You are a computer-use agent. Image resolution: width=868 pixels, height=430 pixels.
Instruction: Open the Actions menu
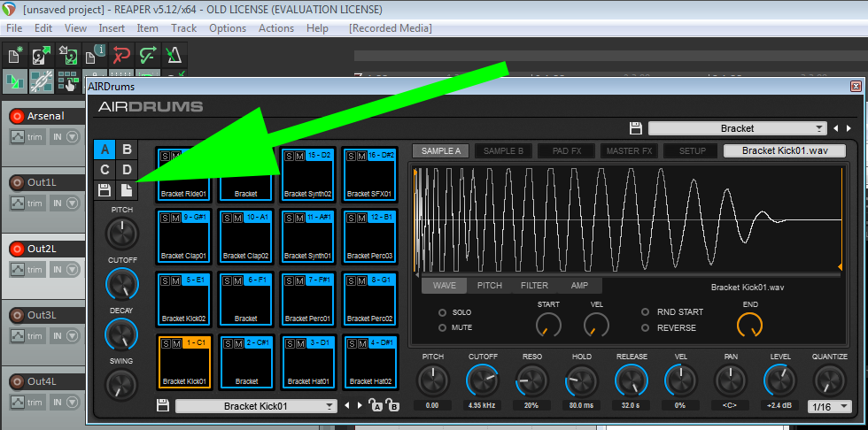(276, 27)
